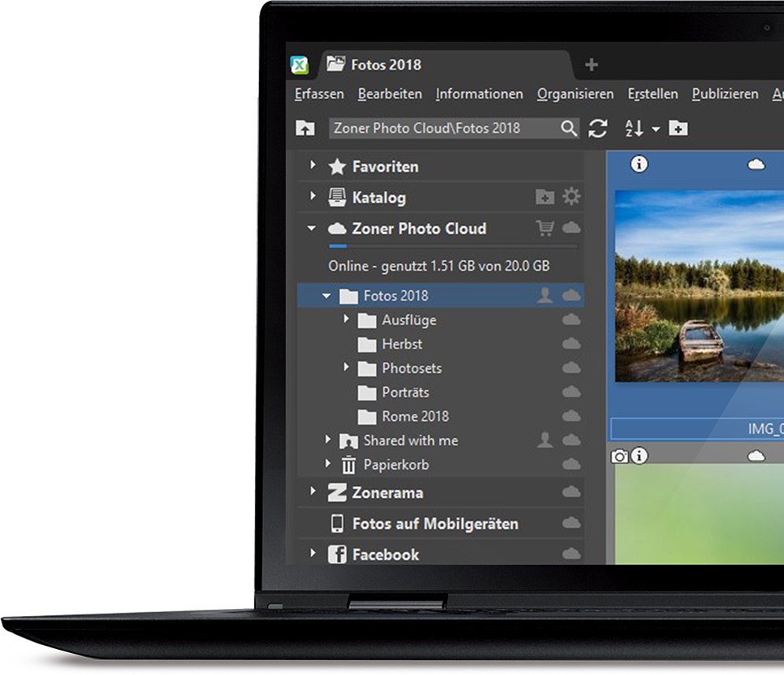Click the cloud storage usage bar
The width and height of the screenshot is (784, 675).
(453, 245)
